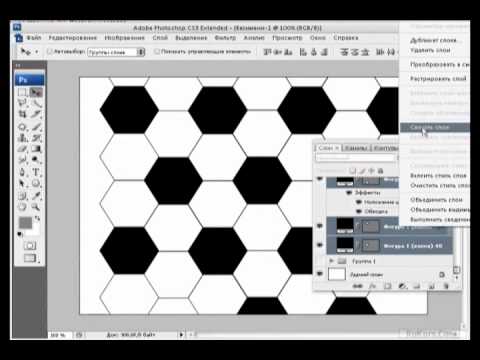Enable the Автовыбор checkbox

point(50,51)
